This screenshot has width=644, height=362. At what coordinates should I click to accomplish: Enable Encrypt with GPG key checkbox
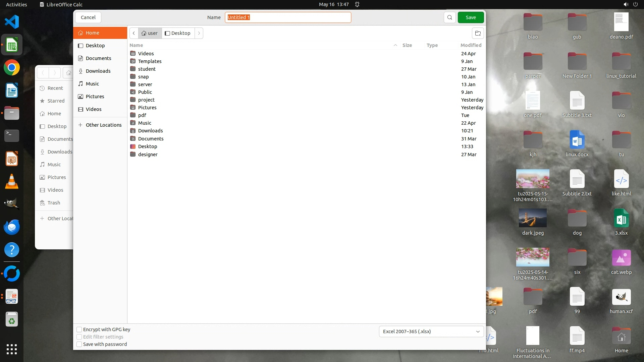click(x=79, y=329)
